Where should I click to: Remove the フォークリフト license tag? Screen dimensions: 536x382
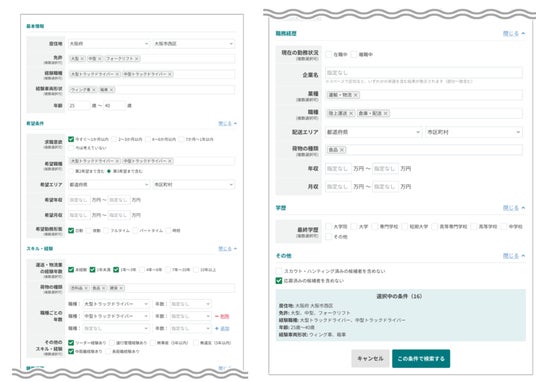coord(136,59)
